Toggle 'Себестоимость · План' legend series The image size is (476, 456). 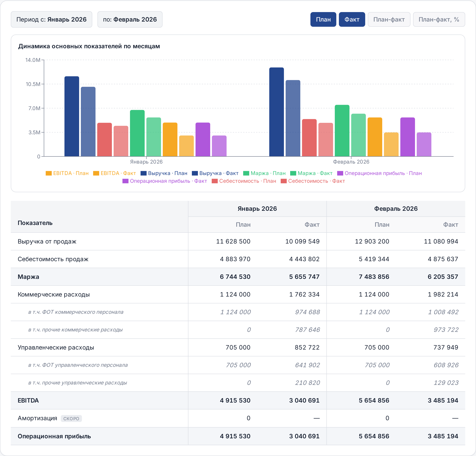click(x=244, y=181)
